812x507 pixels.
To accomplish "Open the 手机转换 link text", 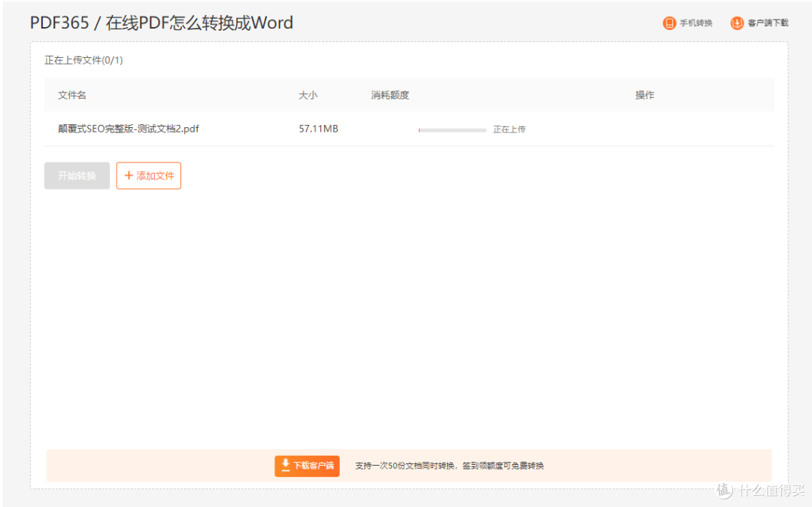I will point(696,23).
